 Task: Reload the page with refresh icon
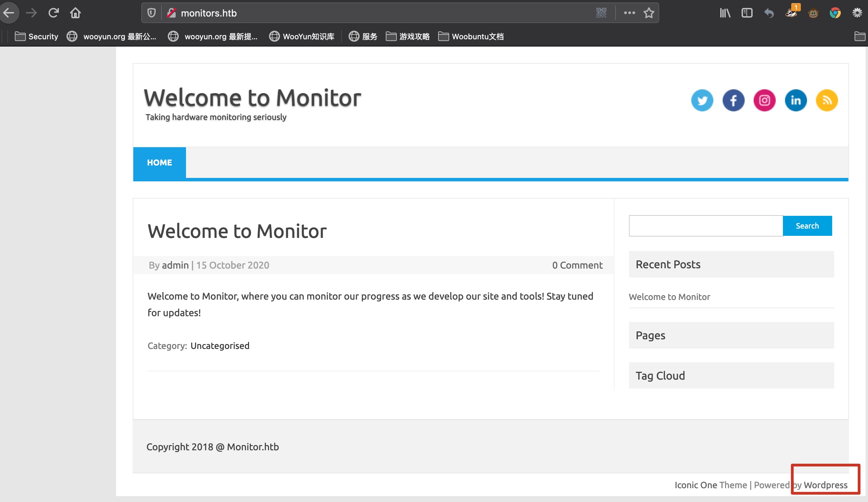[53, 13]
